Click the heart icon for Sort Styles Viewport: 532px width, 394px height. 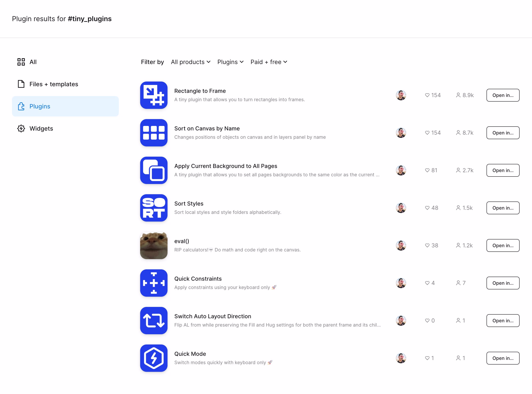click(x=427, y=208)
